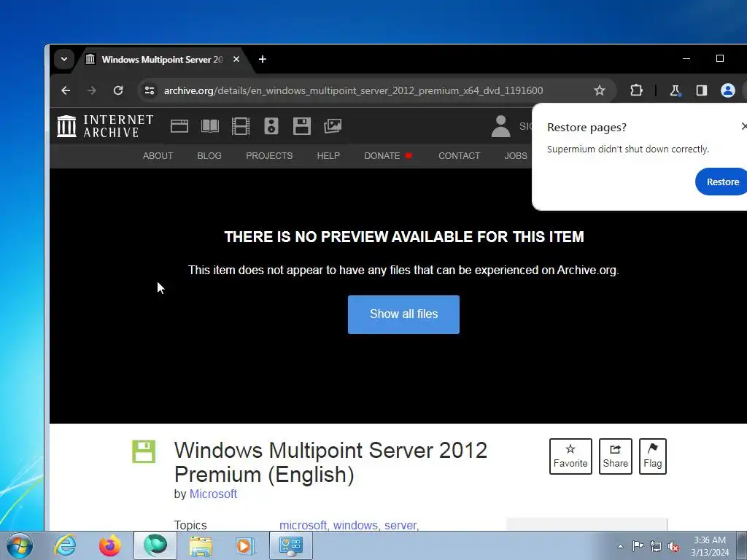Go back to previous page
This screenshot has width=747, height=560.
point(66,90)
